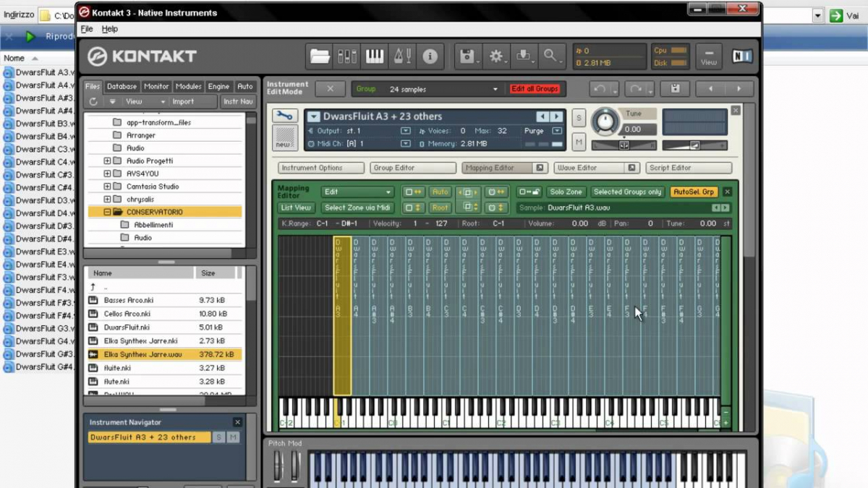The width and height of the screenshot is (868, 488).
Task: Click the wrench instrument edit icon
Action: click(x=284, y=116)
